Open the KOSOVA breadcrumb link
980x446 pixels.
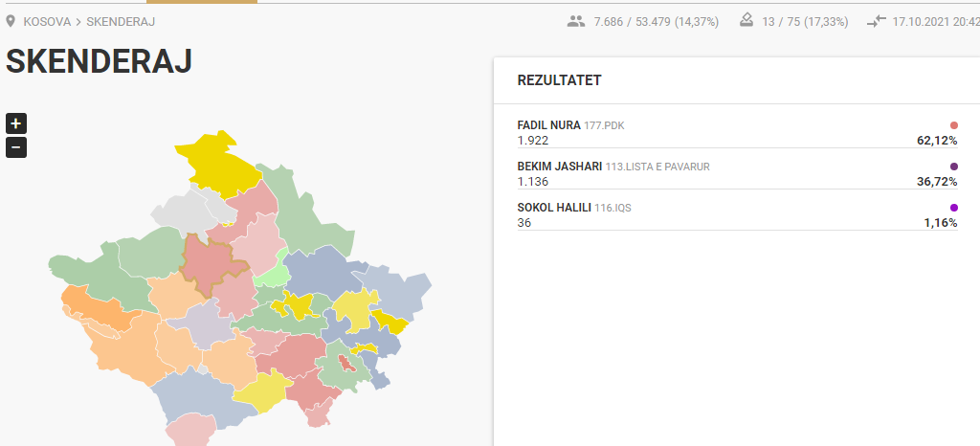[47, 21]
